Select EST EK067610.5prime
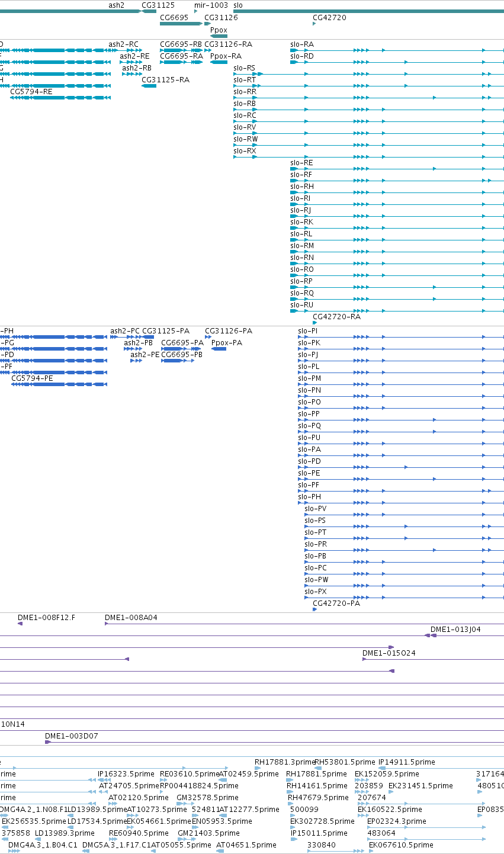The height and width of the screenshot is (854, 504). (x=401, y=845)
